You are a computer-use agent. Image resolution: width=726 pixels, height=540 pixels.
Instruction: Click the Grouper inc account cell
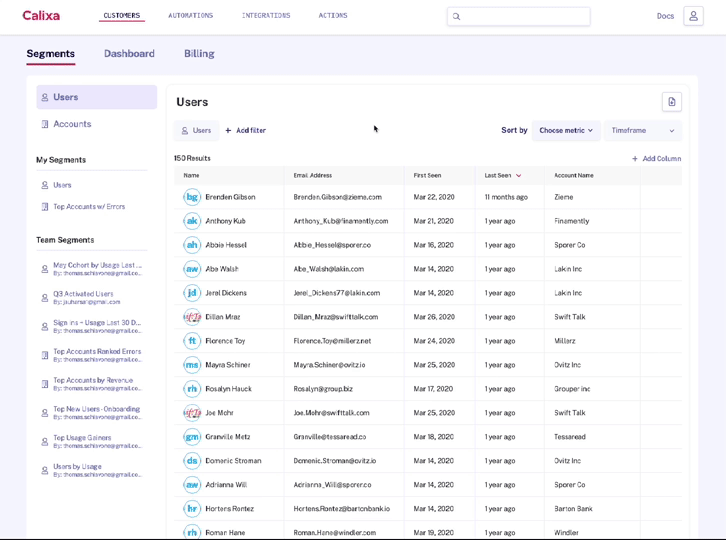pos(572,389)
